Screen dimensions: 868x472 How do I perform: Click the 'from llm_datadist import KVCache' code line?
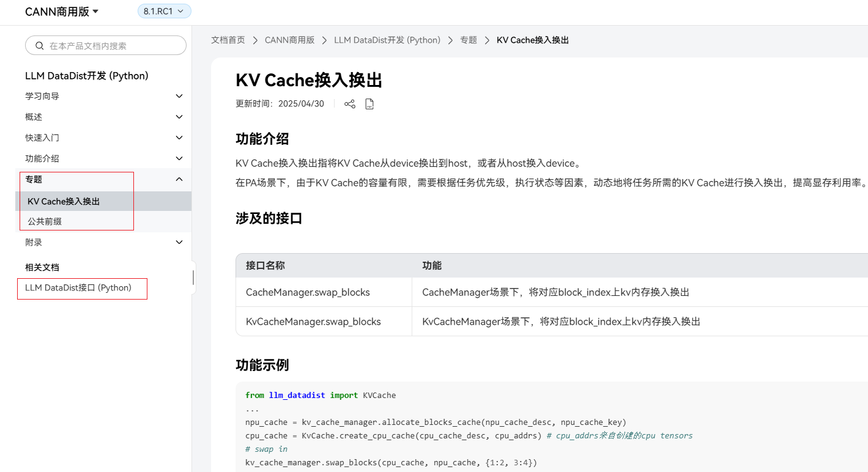click(x=321, y=395)
